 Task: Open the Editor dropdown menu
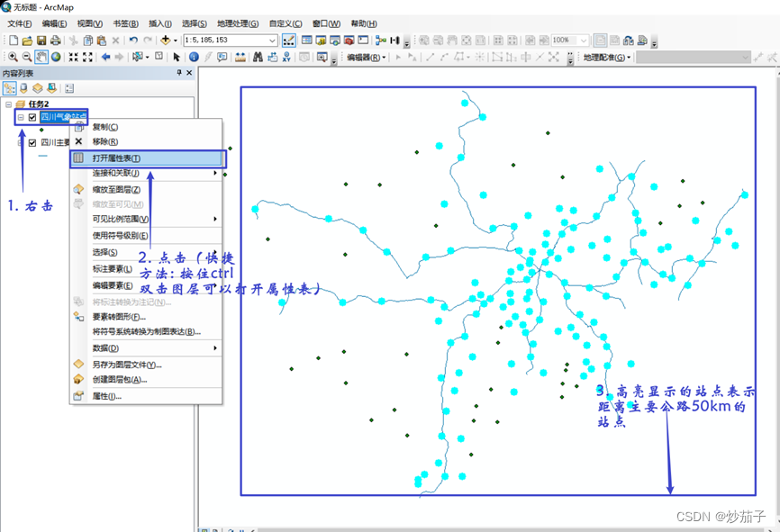coord(366,58)
